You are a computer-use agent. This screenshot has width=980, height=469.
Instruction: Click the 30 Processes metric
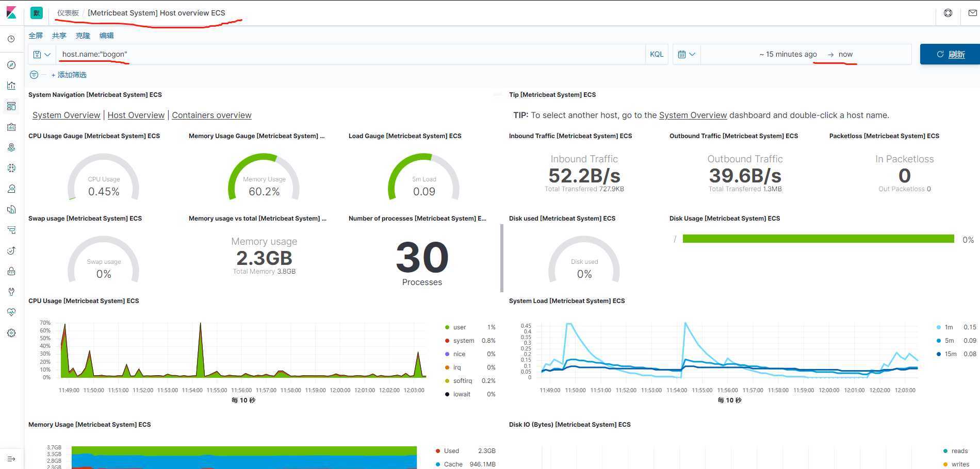tap(422, 263)
